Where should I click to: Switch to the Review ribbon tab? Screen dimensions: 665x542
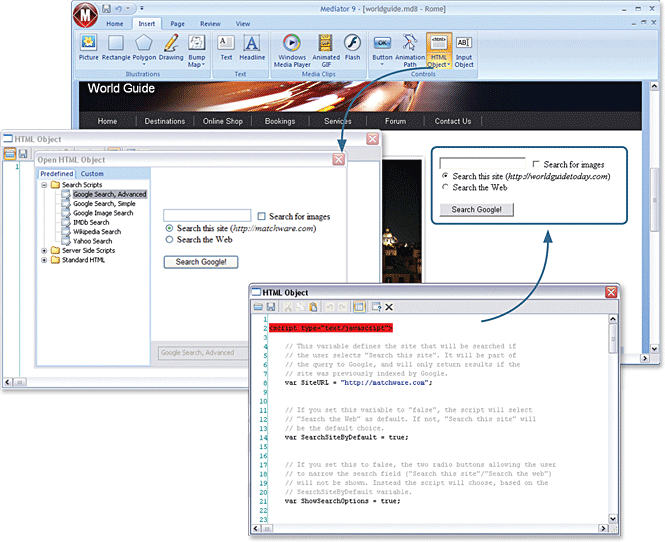click(x=210, y=24)
